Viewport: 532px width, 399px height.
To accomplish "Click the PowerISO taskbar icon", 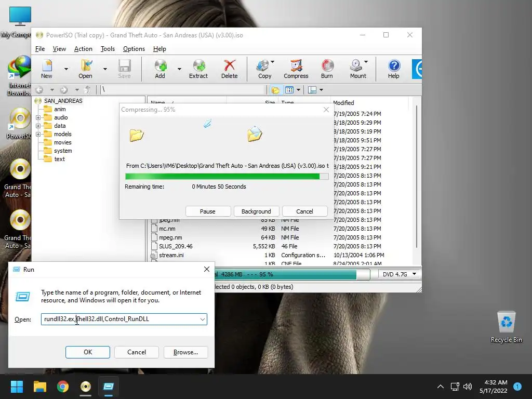I will coord(86,387).
